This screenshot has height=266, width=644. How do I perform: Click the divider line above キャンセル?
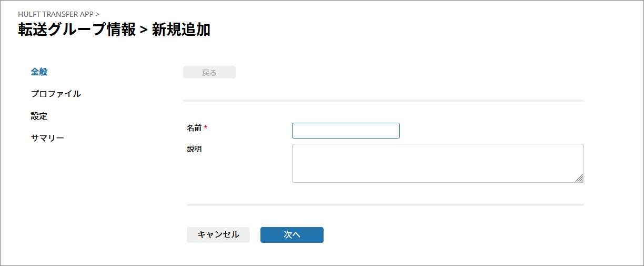pos(385,204)
